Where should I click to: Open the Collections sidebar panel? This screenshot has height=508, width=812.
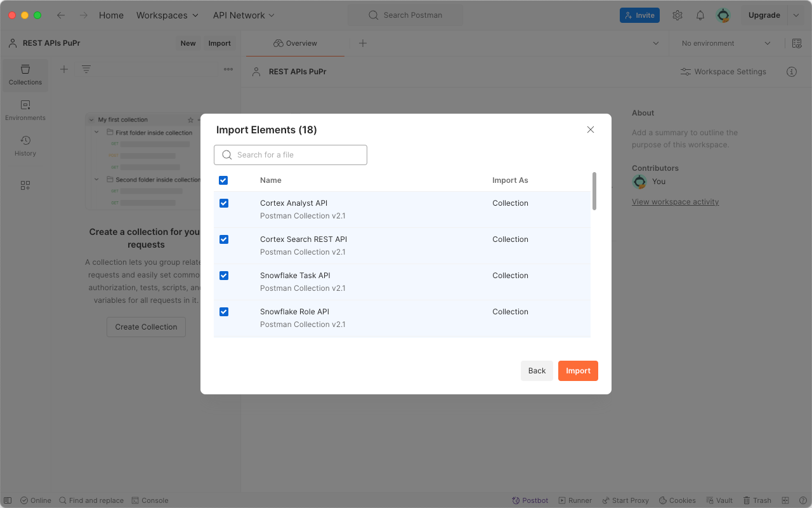pos(25,75)
